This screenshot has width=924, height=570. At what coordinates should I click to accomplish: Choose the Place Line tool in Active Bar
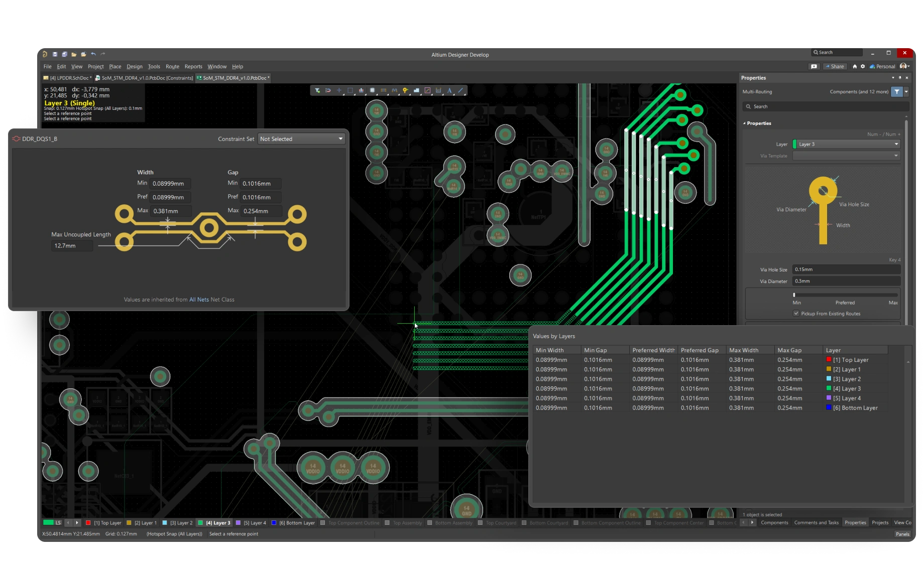click(x=460, y=90)
